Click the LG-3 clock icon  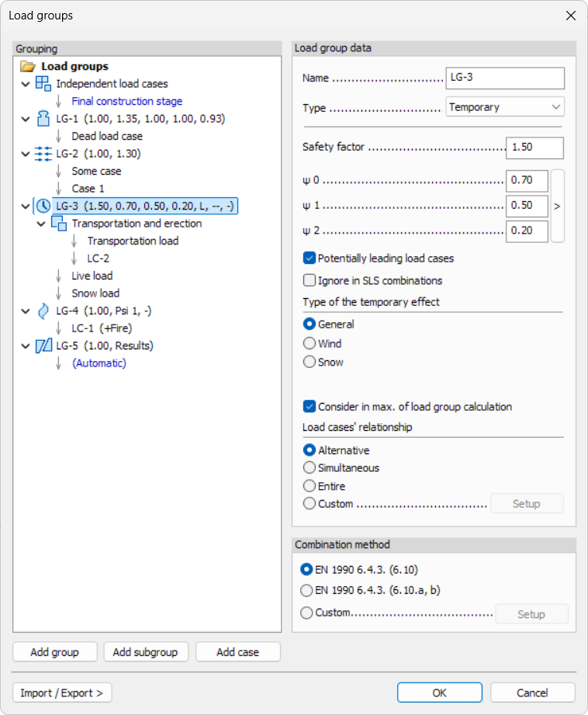[x=43, y=207]
